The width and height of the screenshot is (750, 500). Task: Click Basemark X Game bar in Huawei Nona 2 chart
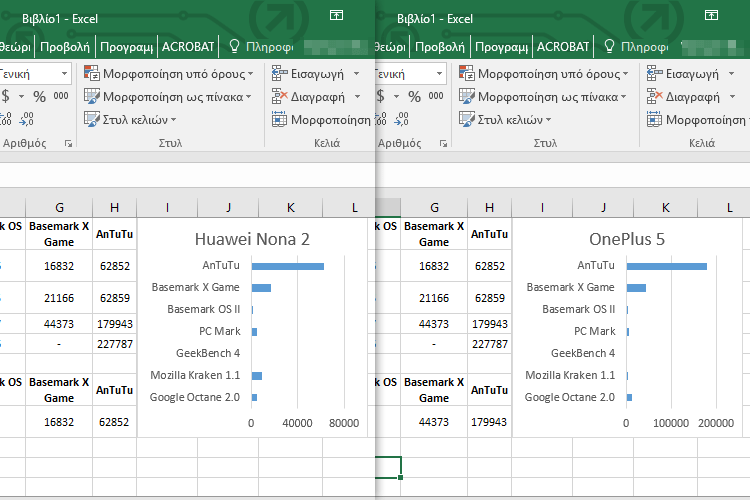[261, 288]
